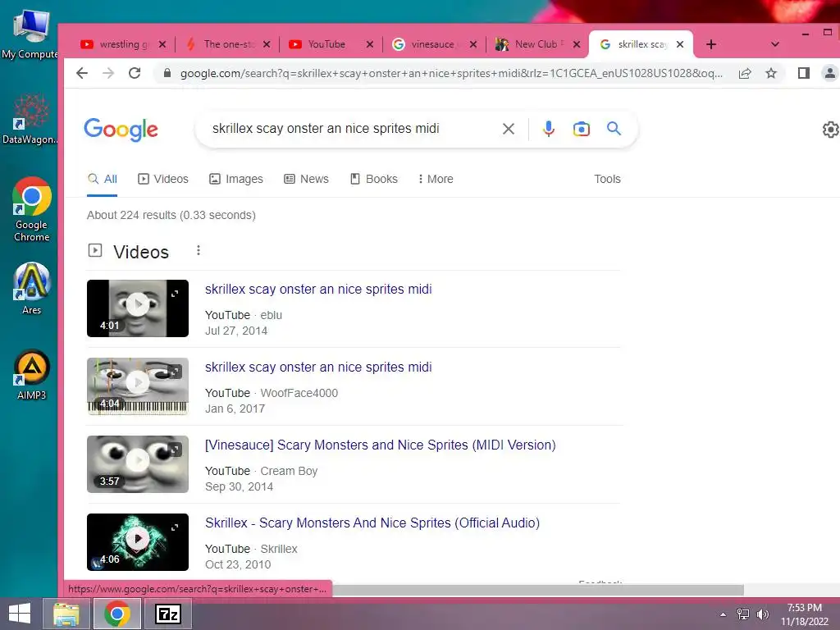Play the 4:06 Skrillex video thumbnail

tap(138, 541)
